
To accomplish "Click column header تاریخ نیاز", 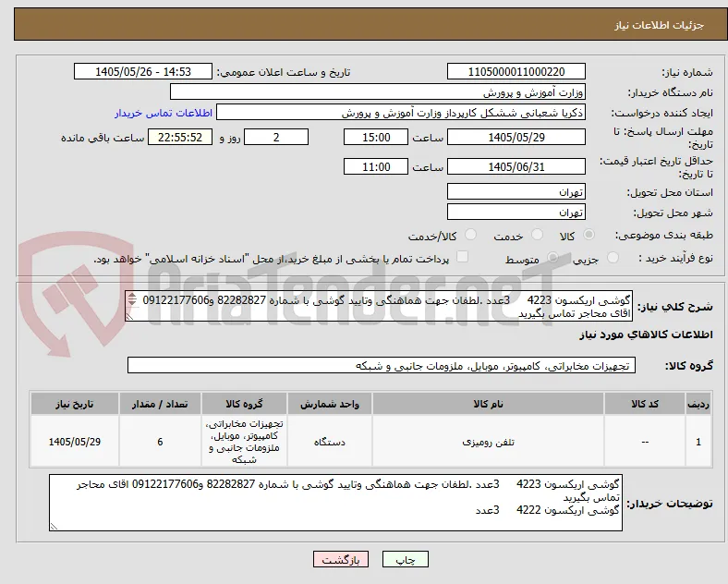I will (75, 404).
